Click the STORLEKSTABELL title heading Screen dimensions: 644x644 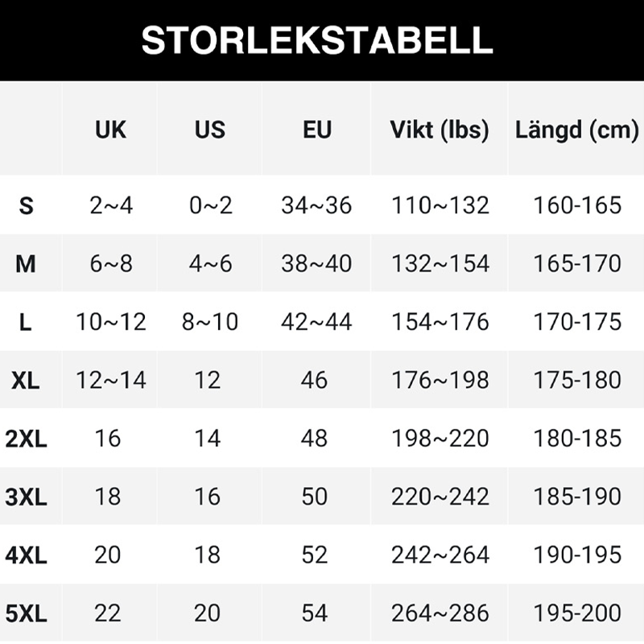[316, 40]
